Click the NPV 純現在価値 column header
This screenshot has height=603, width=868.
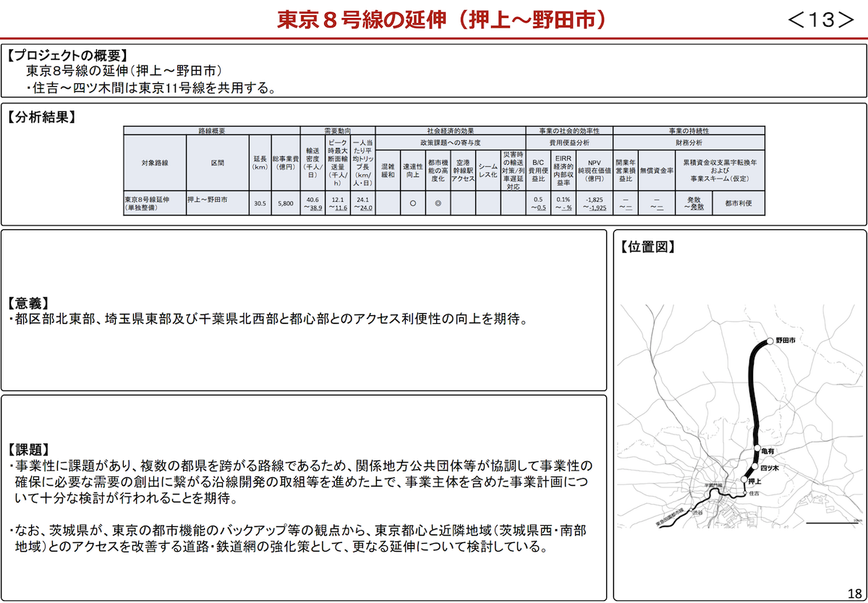tap(595, 171)
